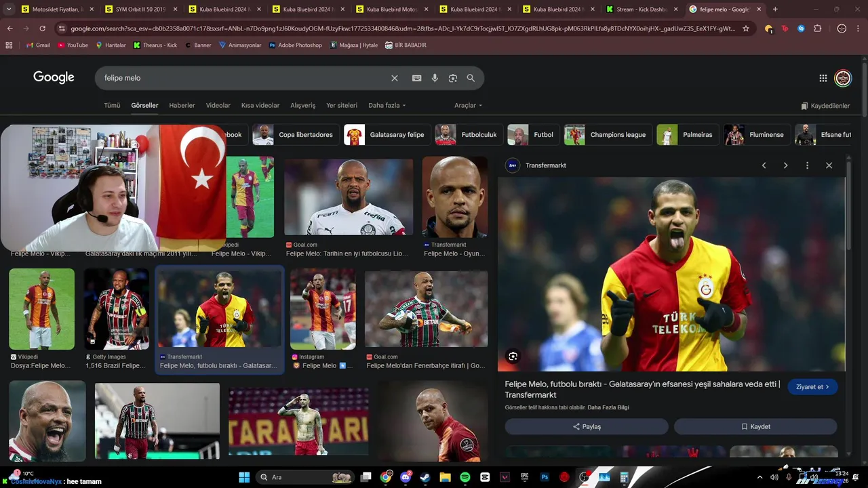Open the YouTube bookmark

(x=73, y=45)
